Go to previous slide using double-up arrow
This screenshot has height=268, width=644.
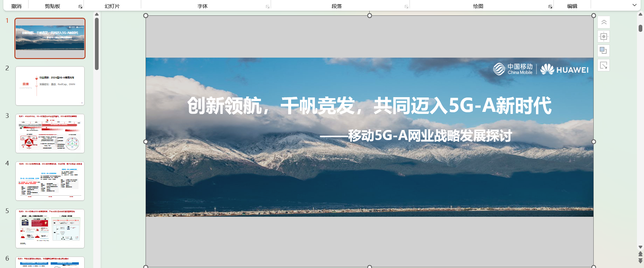click(x=640, y=254)
